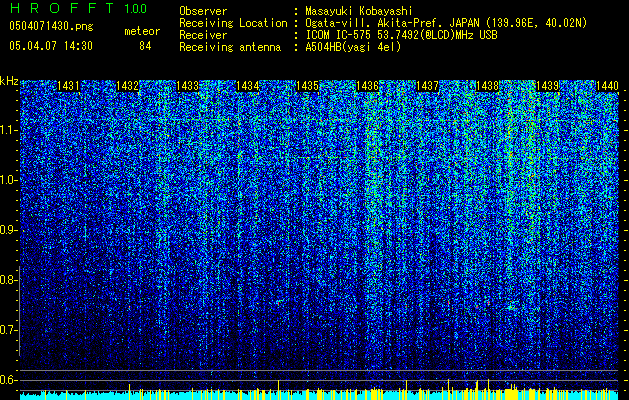
Task: Select the file name 0504071430.png
Action: (51, 26)
